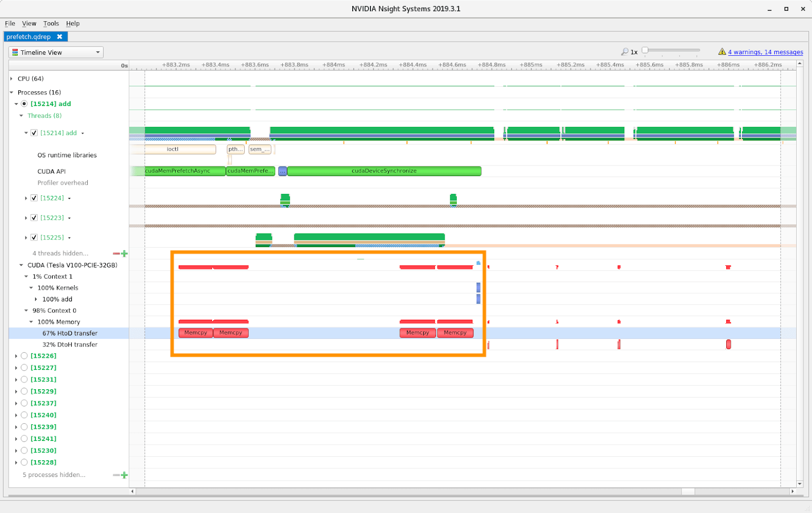Expand process [15240]
Viewport: 812px width, 513px height.
[x=16, y=416]
